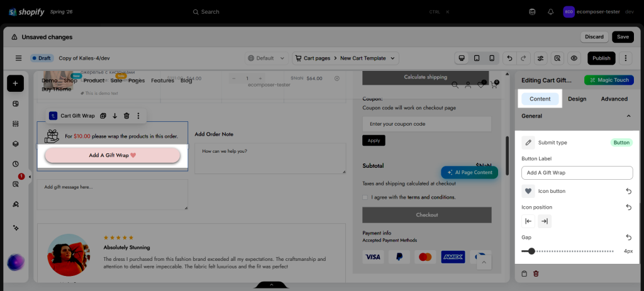
Task: Click the preview eye icon
Action: pos(574,58)
